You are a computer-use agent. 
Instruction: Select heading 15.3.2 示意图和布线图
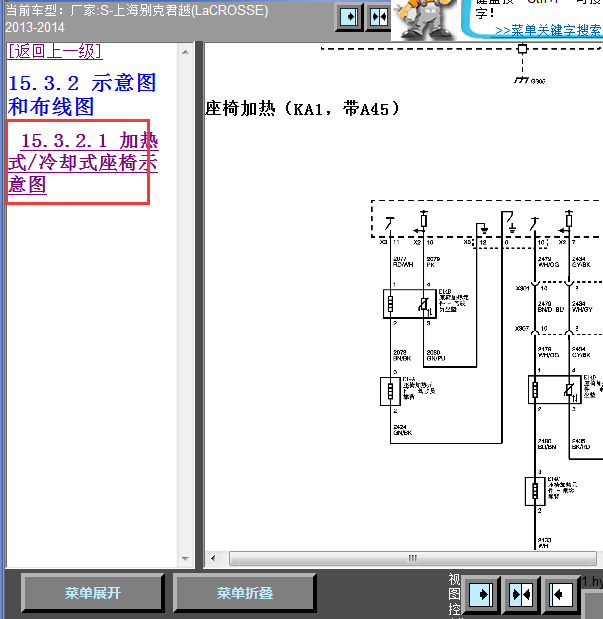click(82, 95)
